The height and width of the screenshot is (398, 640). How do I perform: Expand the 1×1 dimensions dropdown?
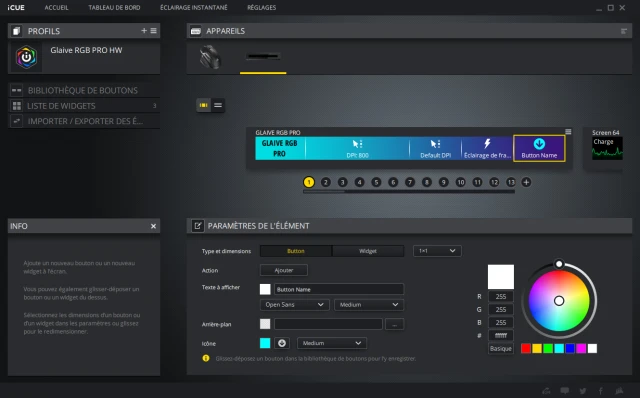(437, 251)
